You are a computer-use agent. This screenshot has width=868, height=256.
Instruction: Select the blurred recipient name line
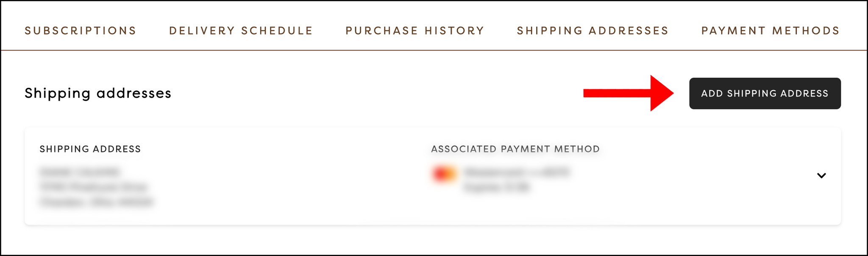pos(80,172)
